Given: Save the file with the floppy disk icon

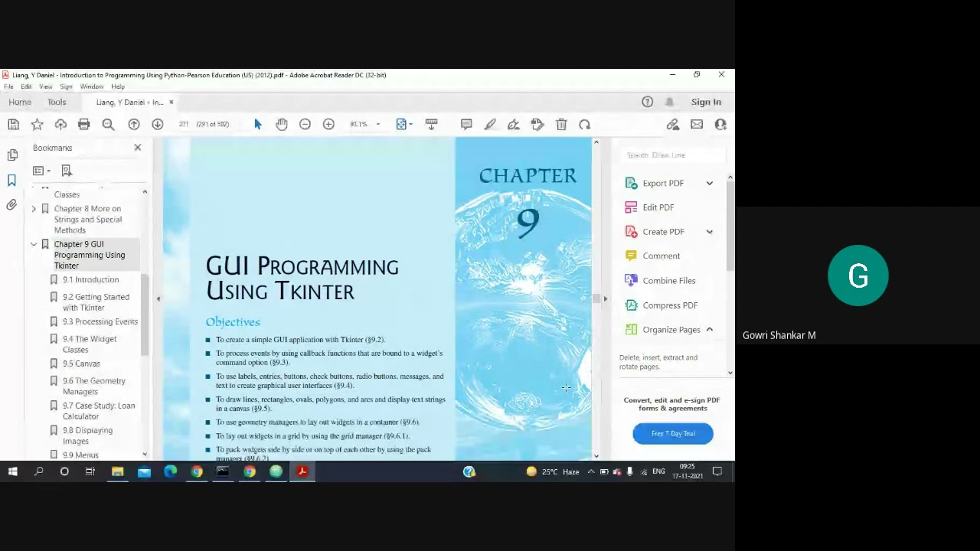Looking at the screenshot, I should coord(13,125).
